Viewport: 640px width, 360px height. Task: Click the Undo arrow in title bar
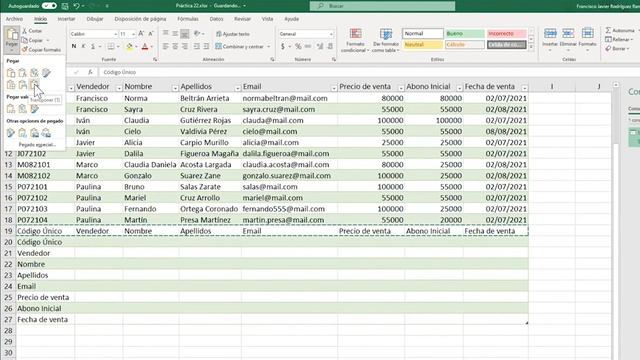pos(76,6)
